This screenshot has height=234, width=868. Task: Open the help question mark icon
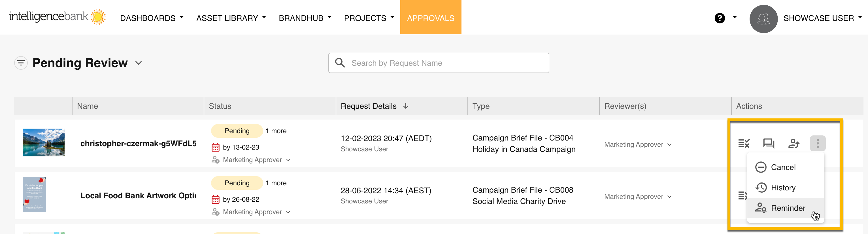(x=719, y=18)
